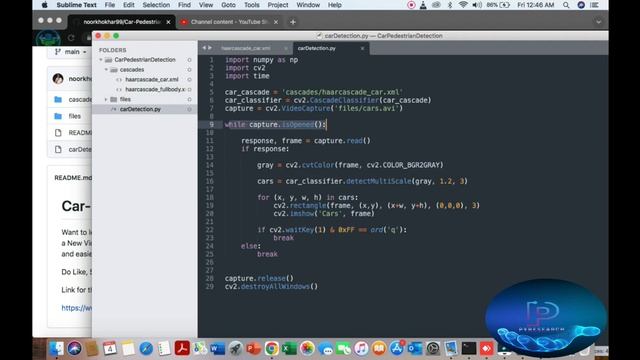The height and width of the screenshot is (360, 640).
Task: Open the Tools menu
Action: [251, 5]
